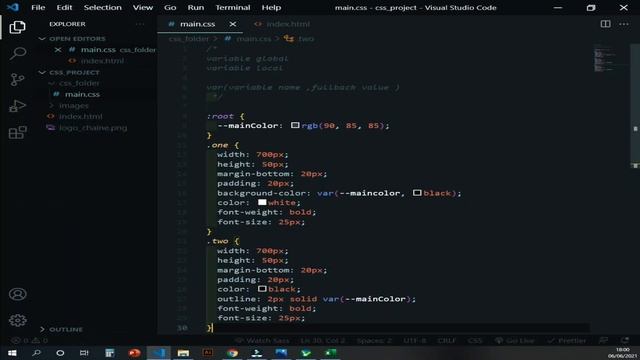Click the rgb(90, 85, 85) color swatch
Image resolution: width=640 pixels, height=360 pixels.
tap(295, 125)
